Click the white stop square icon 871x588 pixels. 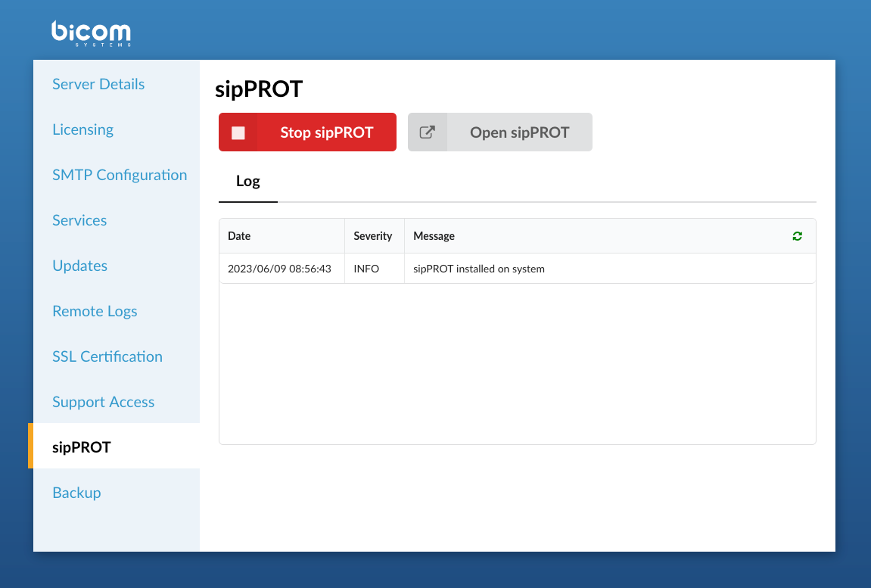[238, 132]
